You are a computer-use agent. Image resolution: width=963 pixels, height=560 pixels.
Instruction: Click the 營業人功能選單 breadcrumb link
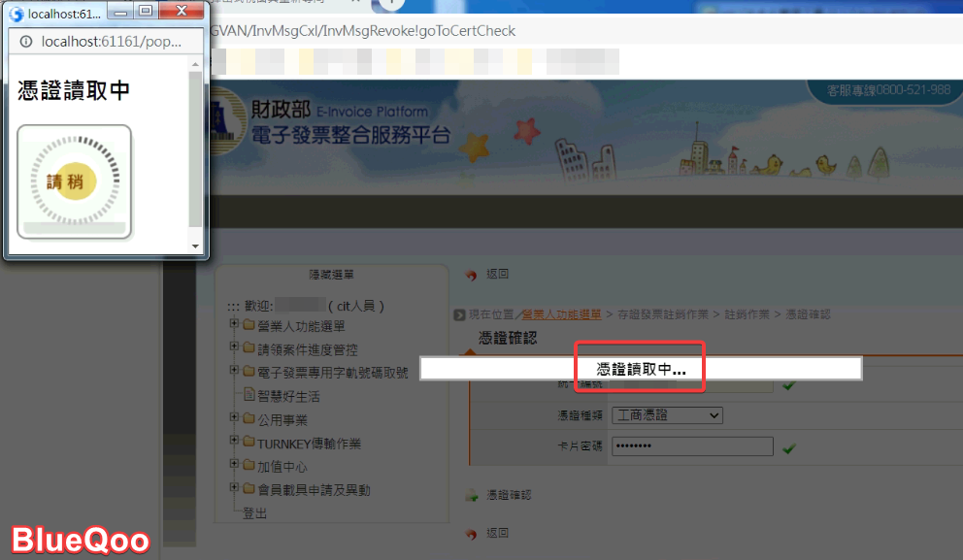(x=561, y=315)
